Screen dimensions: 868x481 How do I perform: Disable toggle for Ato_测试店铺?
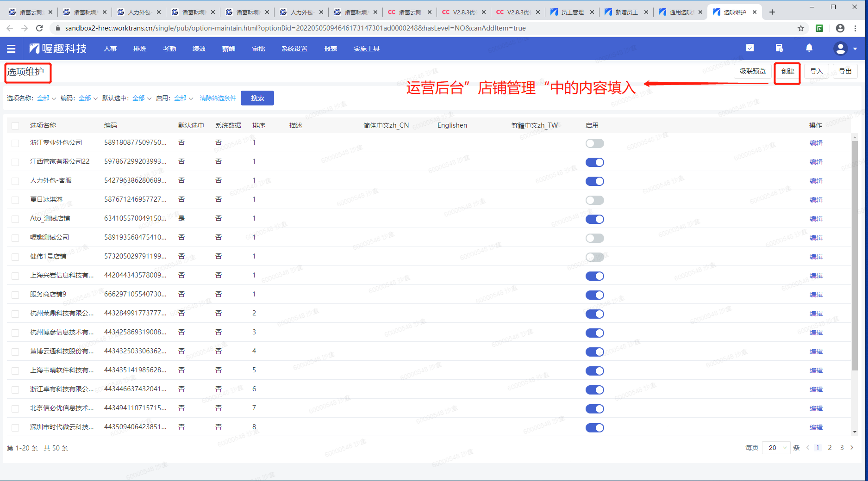[594, 219]
